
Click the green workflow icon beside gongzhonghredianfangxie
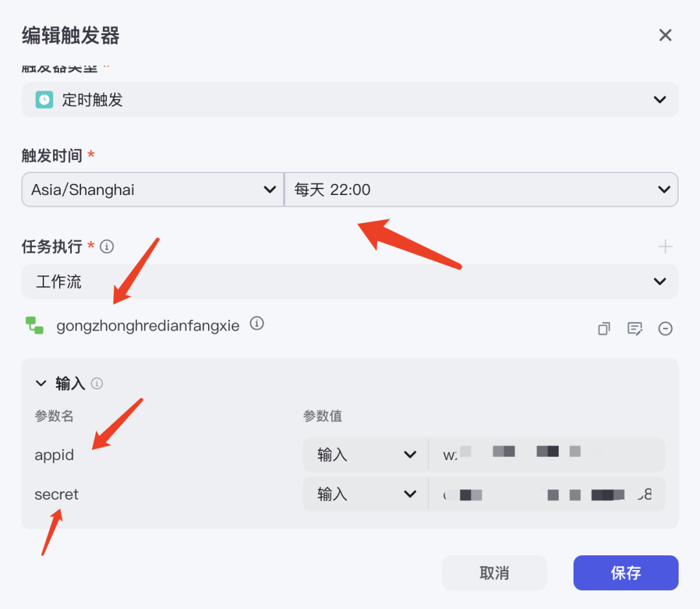pyautogui.click(x=35, y=325)
